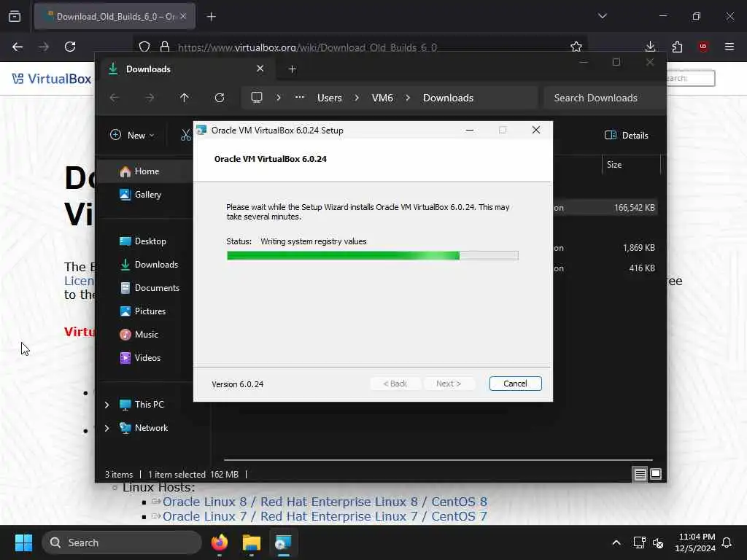747x560 pixels.
Task: Click Firefox back arrow button
Action: 18,47
